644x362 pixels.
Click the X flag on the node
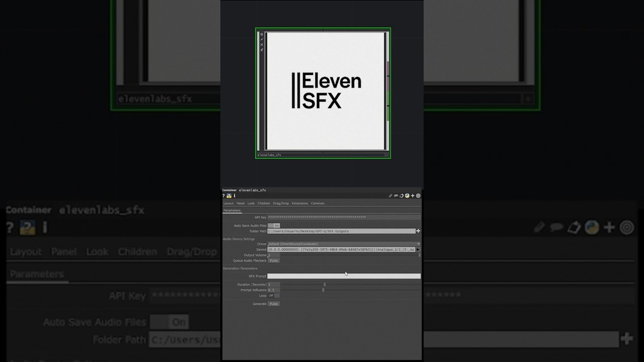tap(262, 45)
